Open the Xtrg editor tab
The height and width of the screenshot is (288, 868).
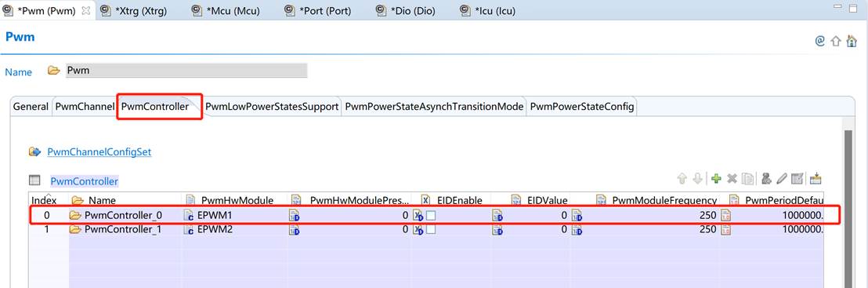[x=142, y=10]
